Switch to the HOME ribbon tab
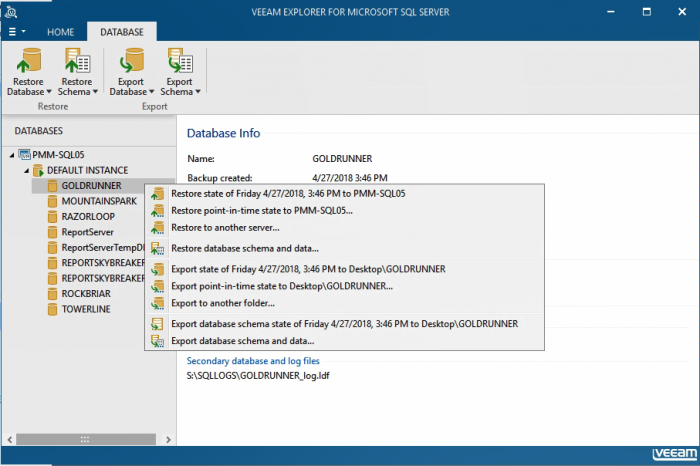700x466 pixels. pyautogui.click(x=61, y=32)
